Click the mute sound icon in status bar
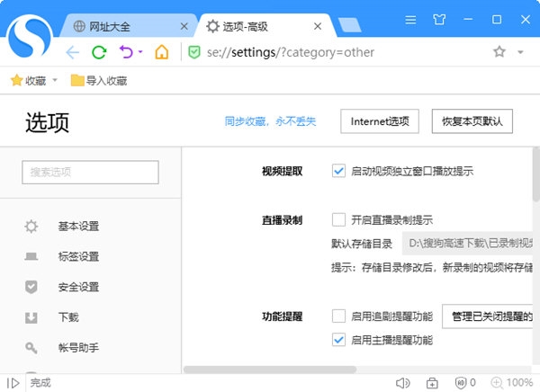Screen dimensions: 540x392 [402, 383]
